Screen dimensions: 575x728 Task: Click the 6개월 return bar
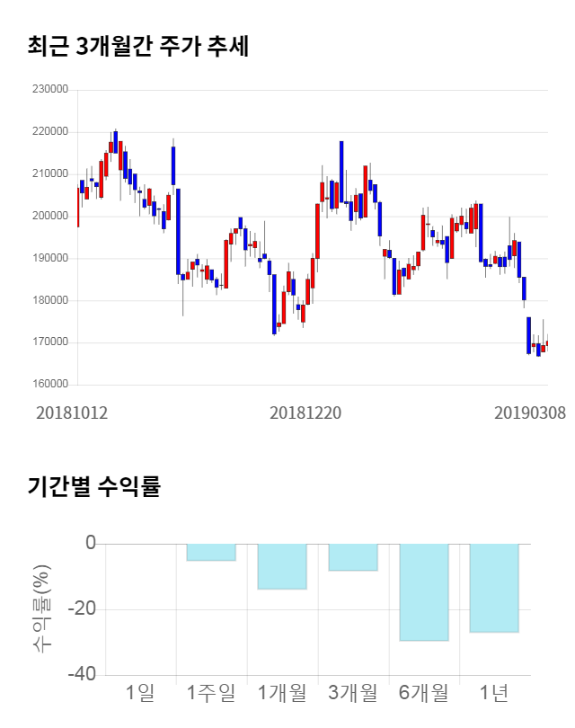coord(424,591)
